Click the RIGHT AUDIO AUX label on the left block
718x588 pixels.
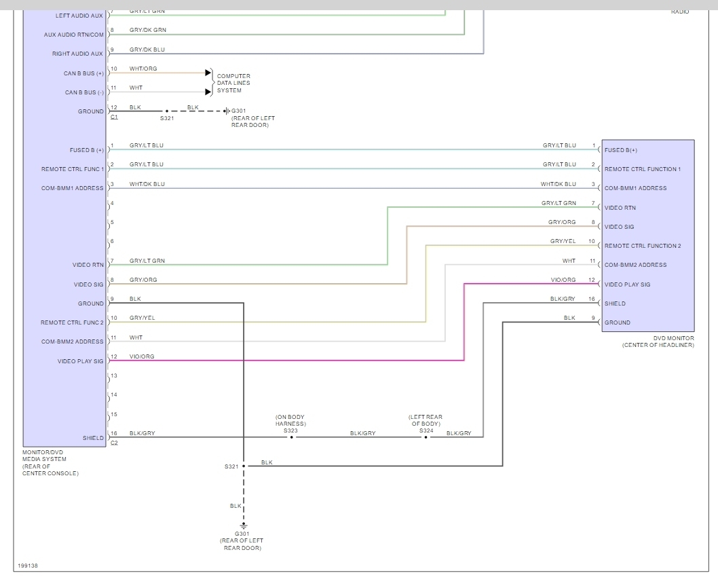(78, 54)
